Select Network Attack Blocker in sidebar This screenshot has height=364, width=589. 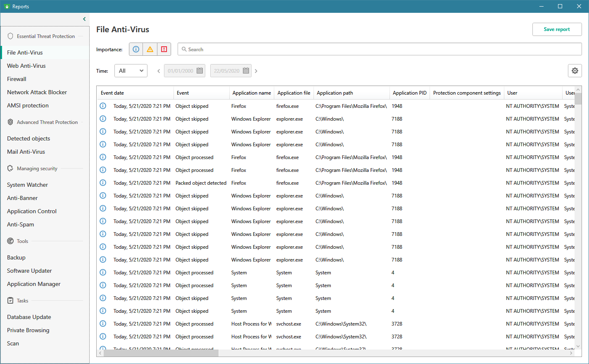(x=37, y=92)
